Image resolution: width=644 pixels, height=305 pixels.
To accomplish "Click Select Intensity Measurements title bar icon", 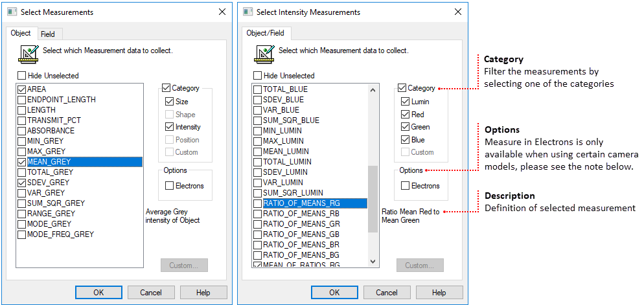I will [247, 12].
